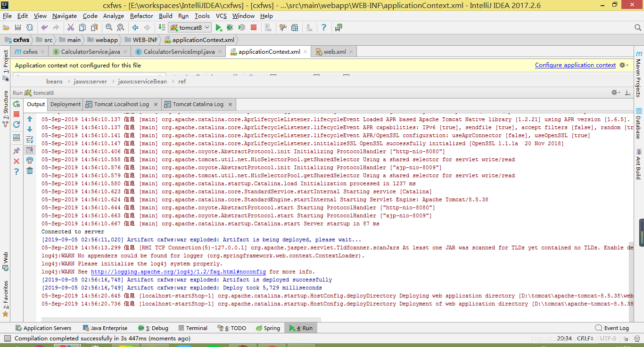Click the Down the Stack Trace arrow
Viewport: 644px width, 347px height.
click(30, 129)
